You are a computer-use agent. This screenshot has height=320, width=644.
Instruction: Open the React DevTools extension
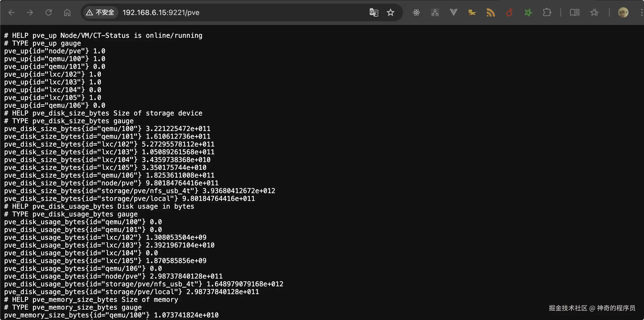(416, 12)
